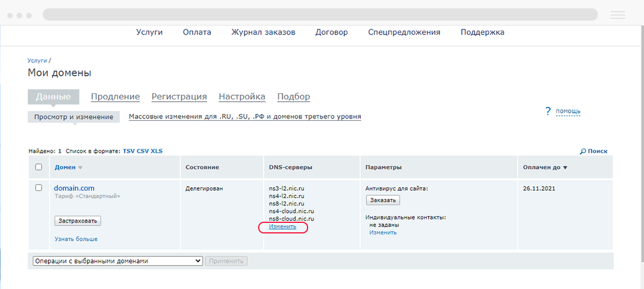Image resolution: width=644 pixels, height=289 pixels.
Task: Click the ns4-l2.nic.ru server entry
Action: coord(286,196)
